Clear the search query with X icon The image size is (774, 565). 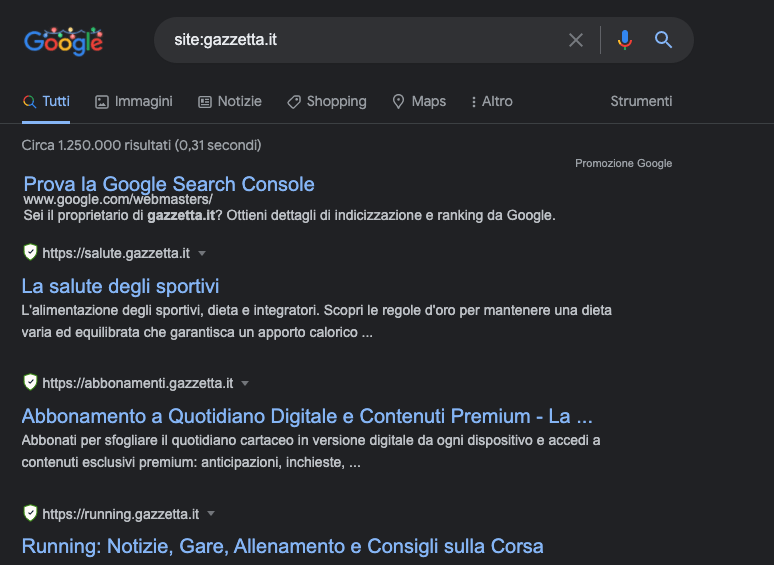[x=576, y=40]
